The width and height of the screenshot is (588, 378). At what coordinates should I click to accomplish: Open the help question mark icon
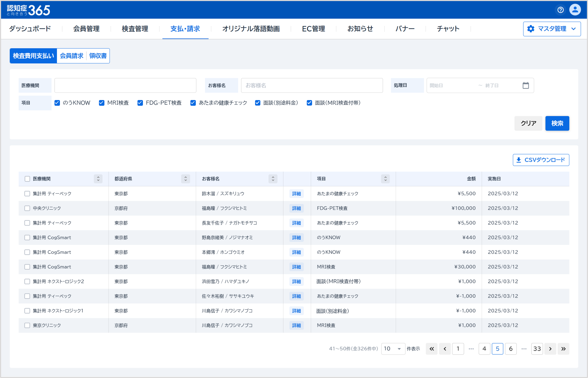coord(560,10)
